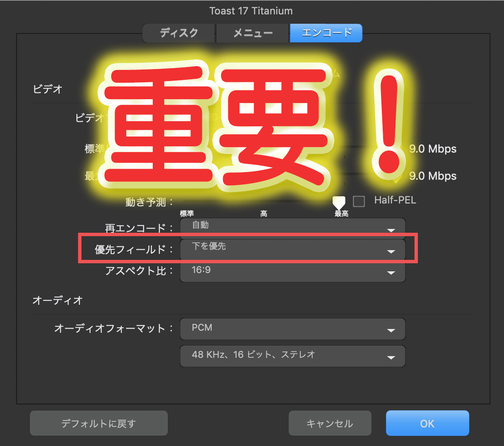Viewport: 504px width, 446px height.
Task: Click the キャンセル button
Action: (x=330, y=423)
